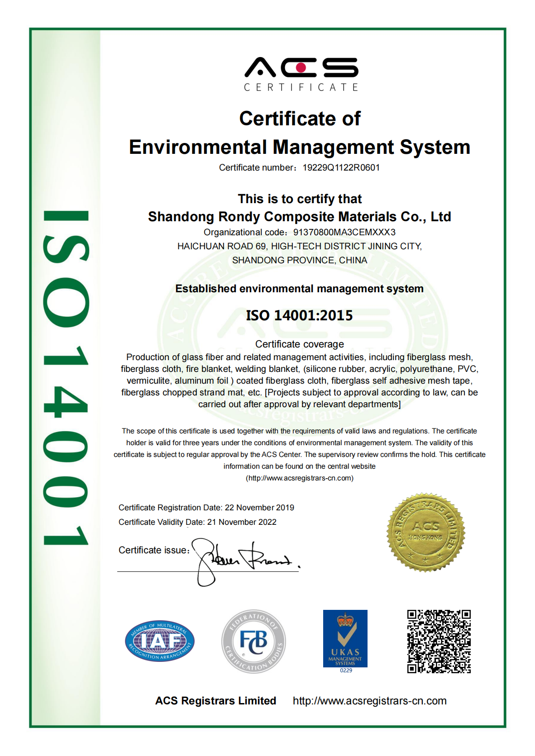Image resolution: width=535 pixels, height=756 pixels.
Task: Click the organizational code 91370800MA3CEMXXX3
Action: click(344, 232)
